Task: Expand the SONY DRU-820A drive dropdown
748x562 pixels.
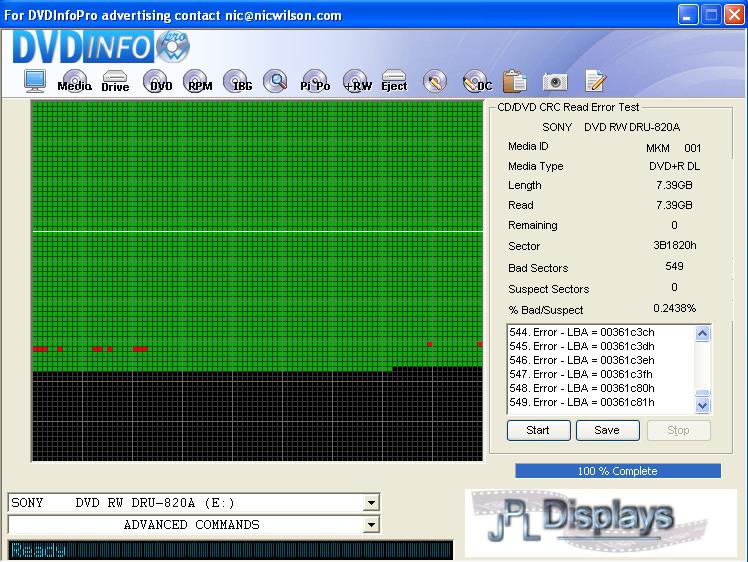Action: coord(371,502)
